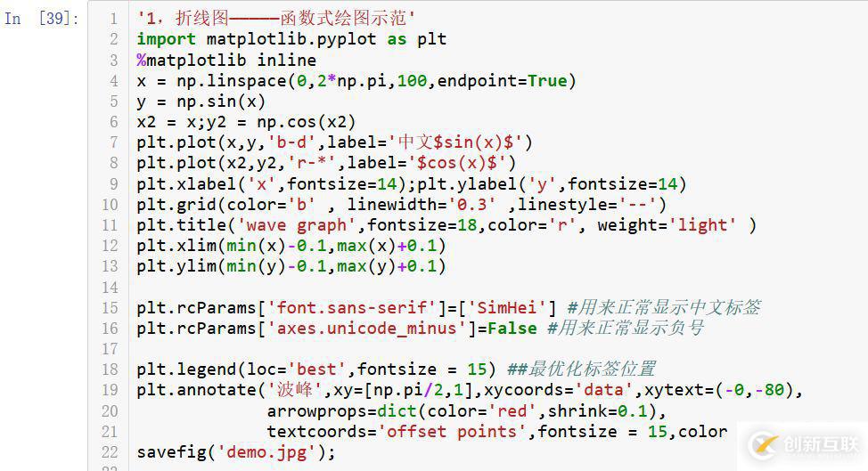Click the comment "#用来正常显示负号"
The height and width of the screenshot is (471, 868).
(625, 329)
